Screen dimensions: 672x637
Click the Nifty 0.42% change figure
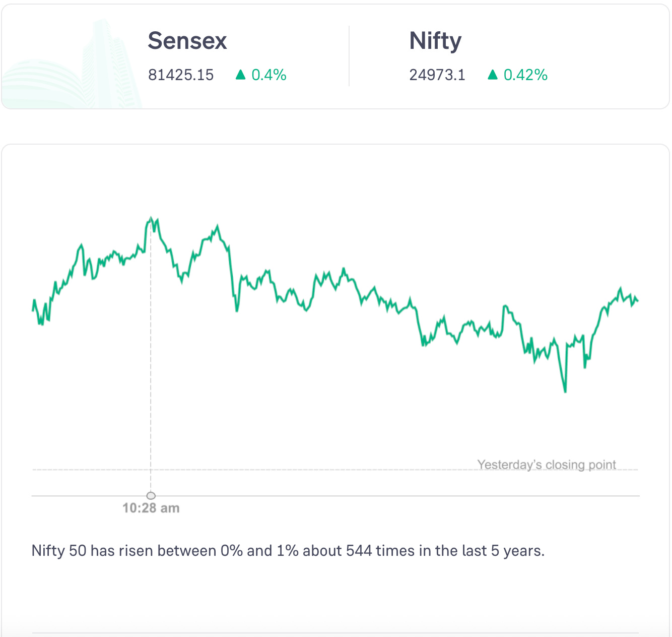click(x=525, y=75)
